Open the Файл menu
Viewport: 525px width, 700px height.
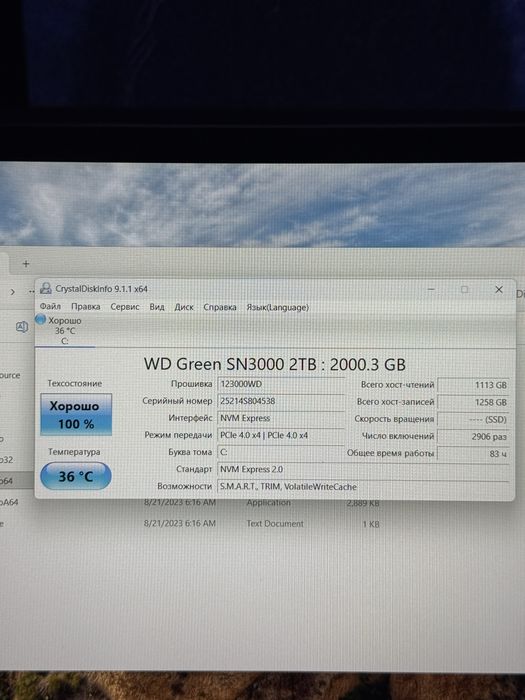50,307
